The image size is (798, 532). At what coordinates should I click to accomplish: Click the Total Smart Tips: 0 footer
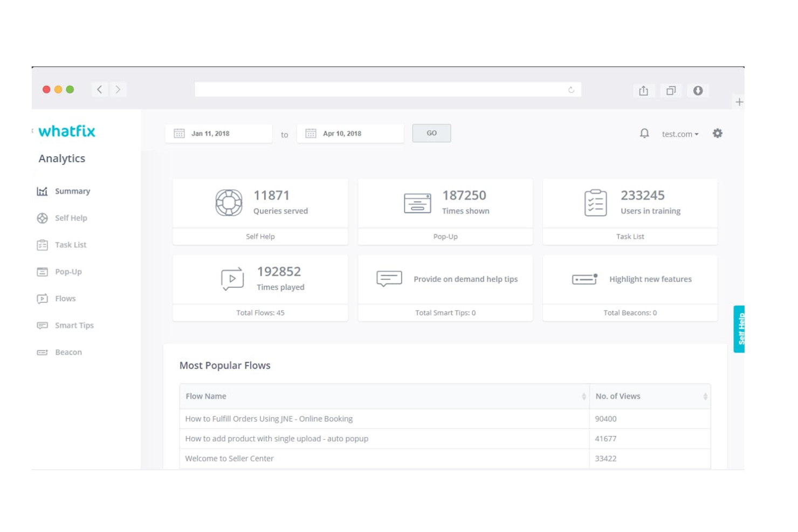[445, 313]
